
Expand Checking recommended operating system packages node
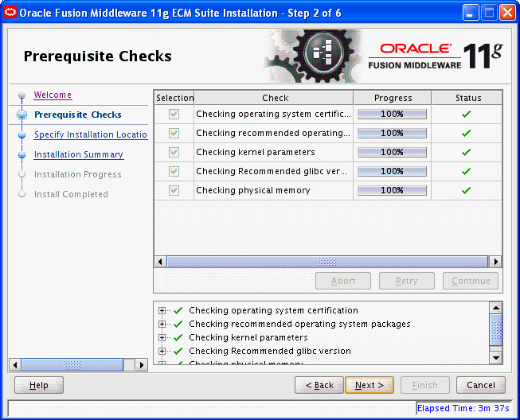pyautogui.click(x=162, y=324)
